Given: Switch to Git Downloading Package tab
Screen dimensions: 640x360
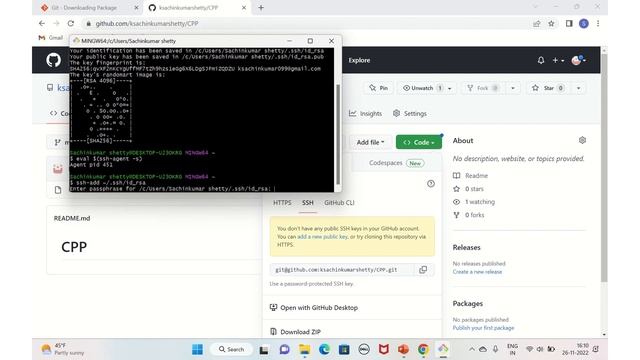Looking at the screenshot, I should 85,7.
